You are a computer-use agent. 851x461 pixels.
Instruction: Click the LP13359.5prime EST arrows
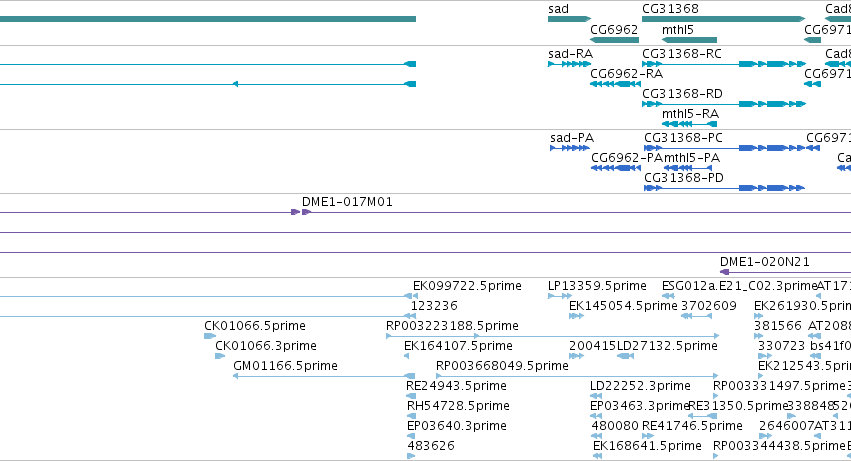coord(560,296)
